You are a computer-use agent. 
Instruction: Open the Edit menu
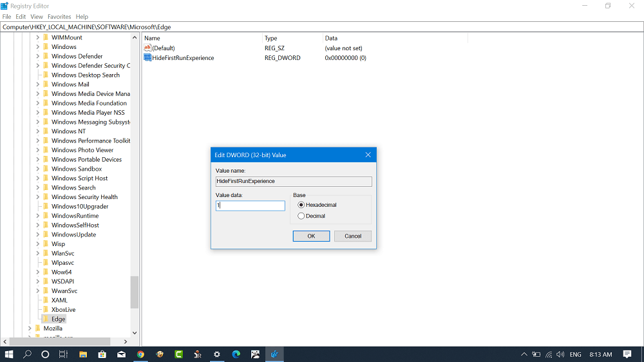(21, 17)
